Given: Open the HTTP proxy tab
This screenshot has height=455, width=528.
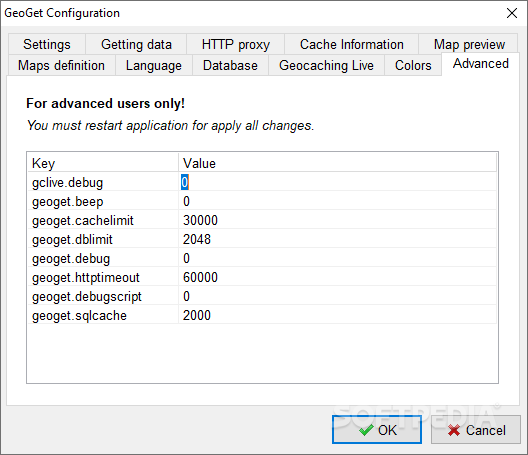Looking at the screenshot, I should tap(235, 44).
